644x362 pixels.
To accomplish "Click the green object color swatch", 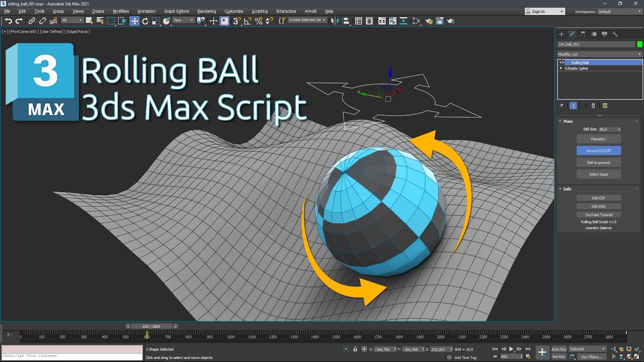I will 639,44.
